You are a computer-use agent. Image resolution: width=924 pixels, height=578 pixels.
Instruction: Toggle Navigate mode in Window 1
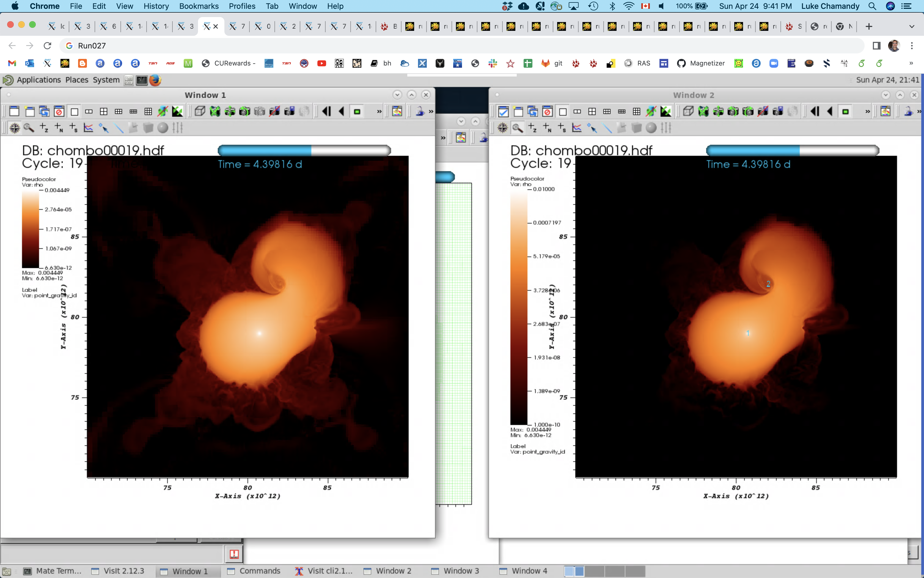click(x=15, y=128)
